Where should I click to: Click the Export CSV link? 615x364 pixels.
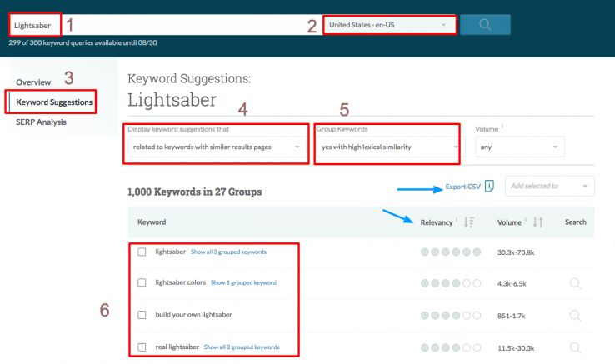click(x=463, y=187)
